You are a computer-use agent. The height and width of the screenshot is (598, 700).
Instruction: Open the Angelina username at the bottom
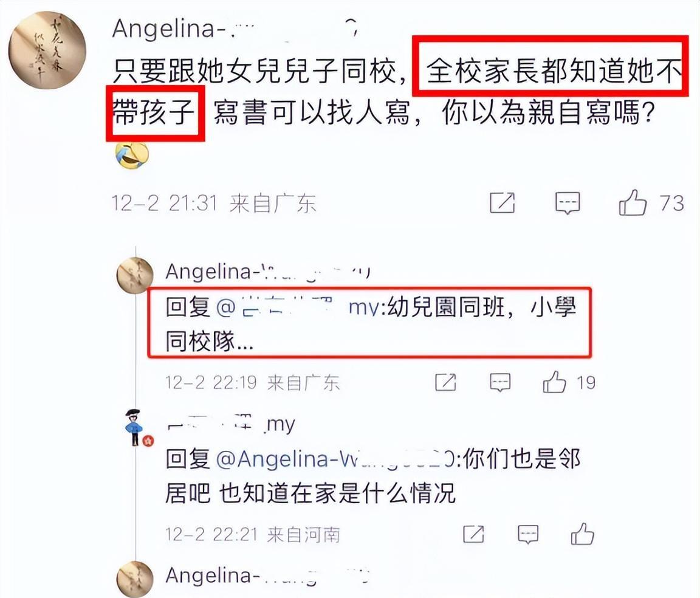click(268, 576)
